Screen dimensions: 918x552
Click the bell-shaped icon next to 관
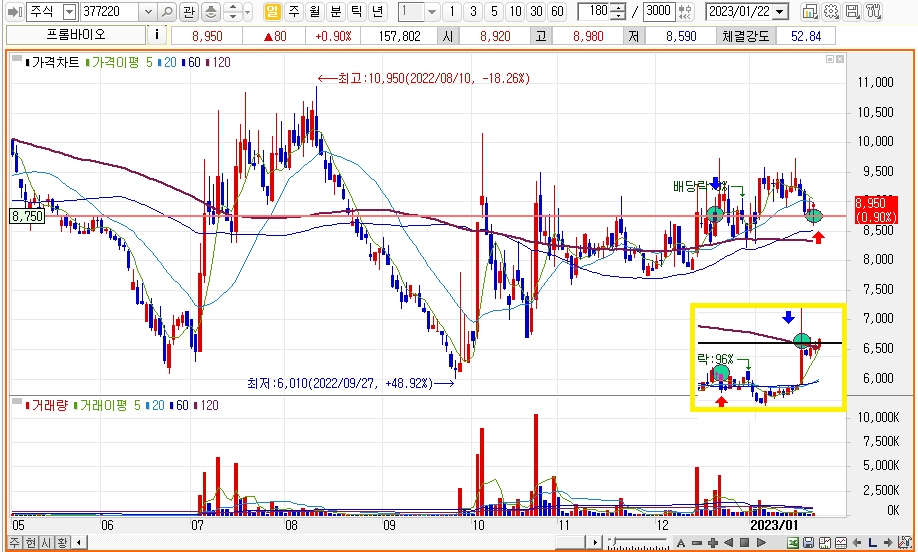coord(211,11)
